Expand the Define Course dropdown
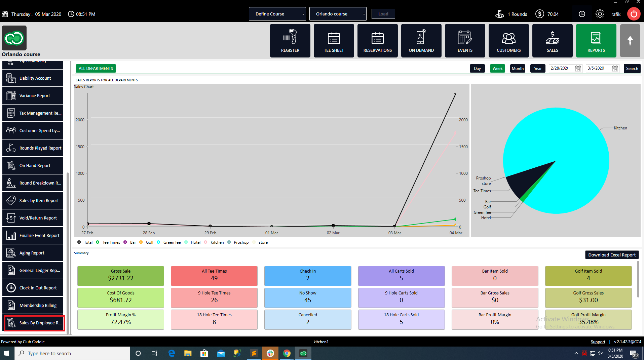Image resolution: width=644 pixels, height=360 pixels. tap(277, 14)
